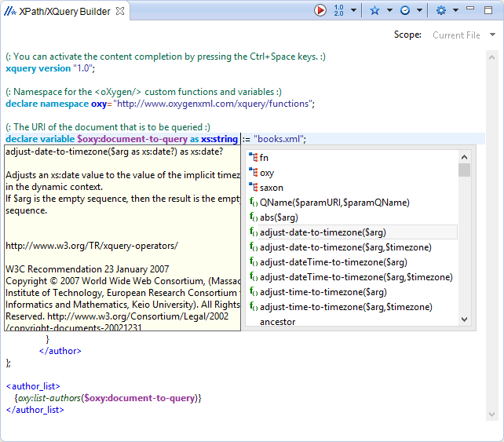The image size is (504, 442).
Task: Run the XPath/XQuery with the red play button
Action: tap(321, 11)
